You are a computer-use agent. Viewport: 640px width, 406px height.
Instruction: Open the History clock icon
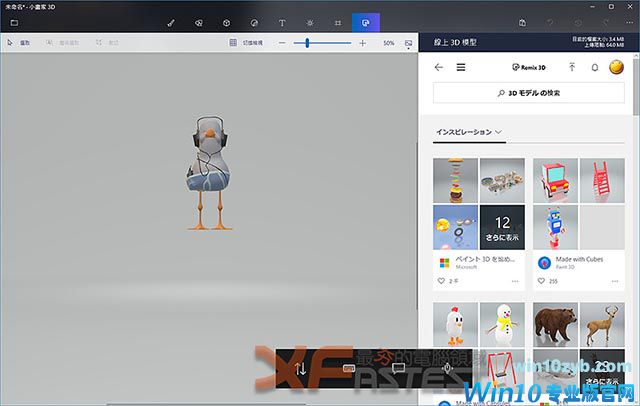click(x=578, y=23)
